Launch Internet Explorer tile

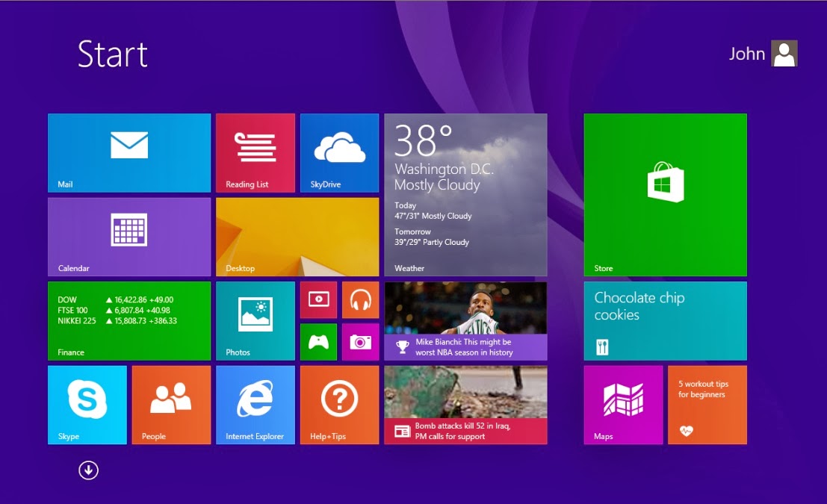(x=255, y=405)
